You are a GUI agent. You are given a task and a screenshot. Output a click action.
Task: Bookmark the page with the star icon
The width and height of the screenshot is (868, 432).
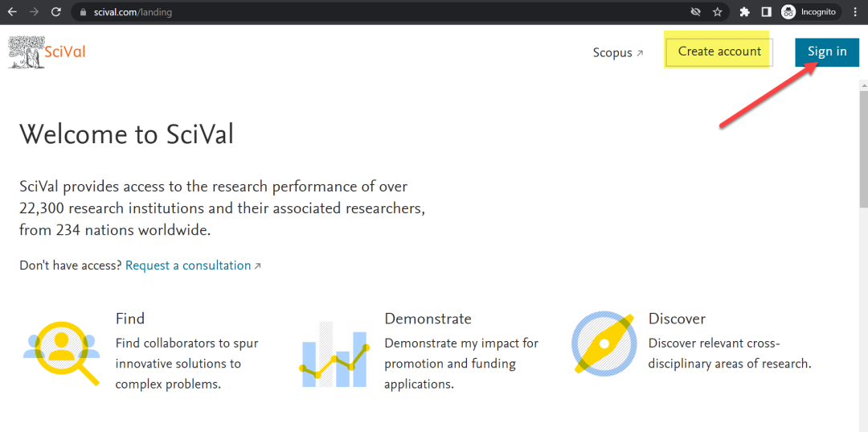coord(718,11)
